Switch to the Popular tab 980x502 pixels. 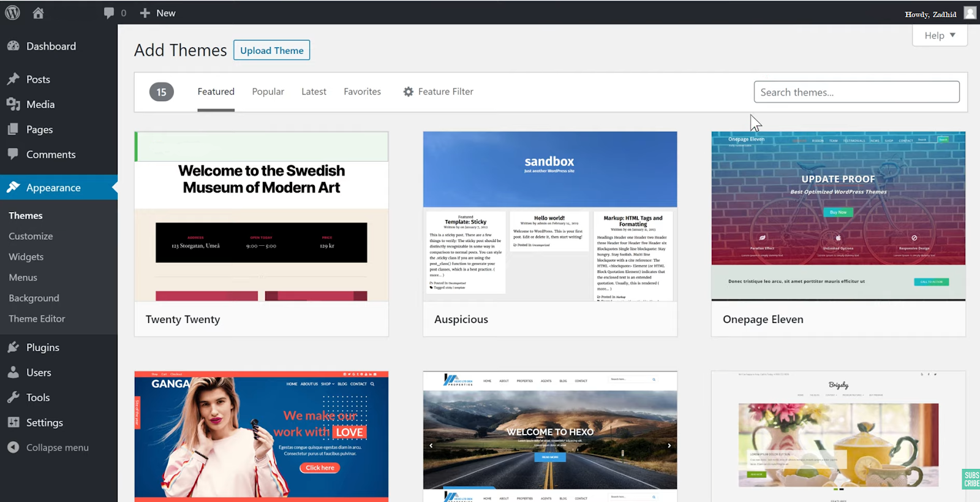268,91
